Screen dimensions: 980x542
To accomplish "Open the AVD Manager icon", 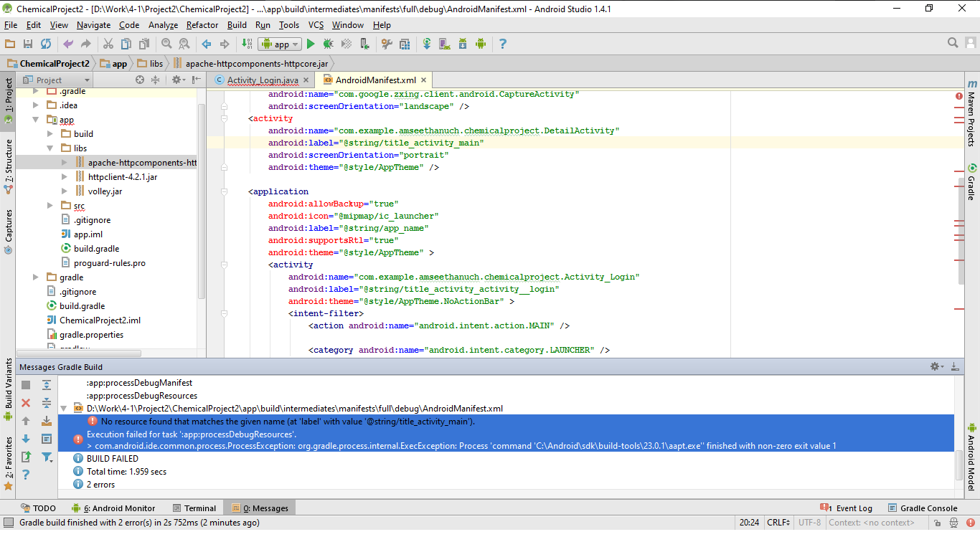I will [x=445, y=44].
